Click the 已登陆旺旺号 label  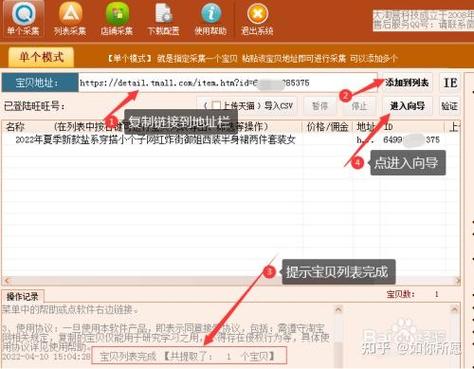[34, 106]
